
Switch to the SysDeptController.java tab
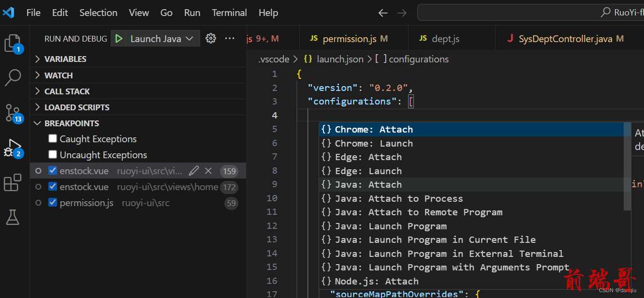pyautogui.click(x=570, y=39)
